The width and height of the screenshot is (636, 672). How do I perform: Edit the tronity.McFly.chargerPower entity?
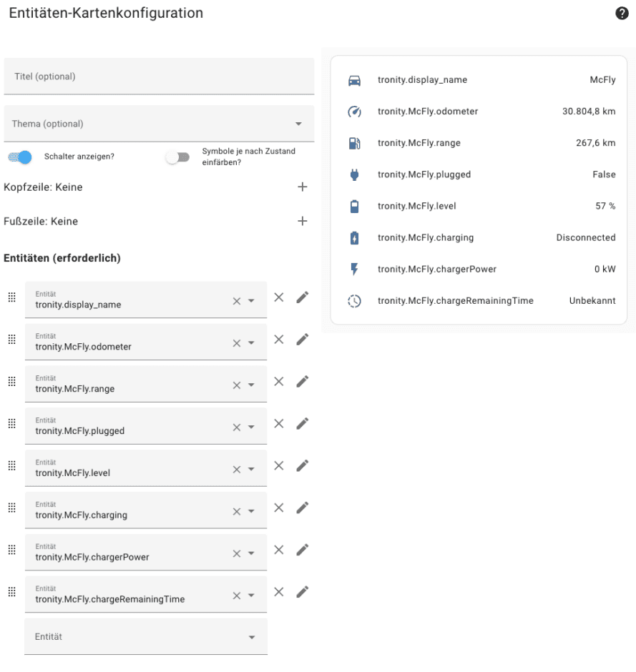coord(302,550)
